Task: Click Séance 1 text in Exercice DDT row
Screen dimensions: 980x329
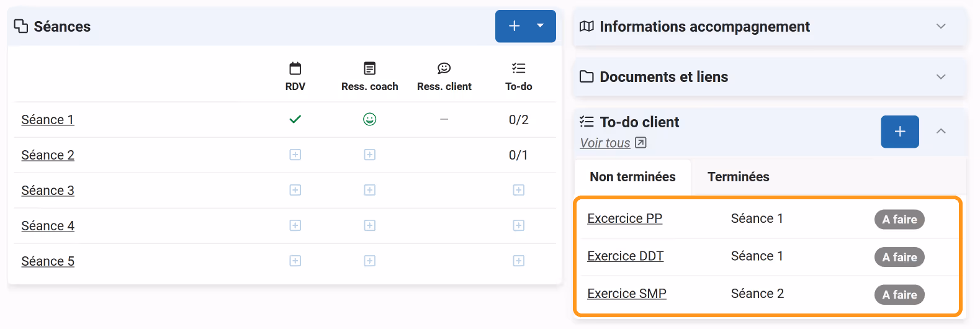Action: point(757,256)
